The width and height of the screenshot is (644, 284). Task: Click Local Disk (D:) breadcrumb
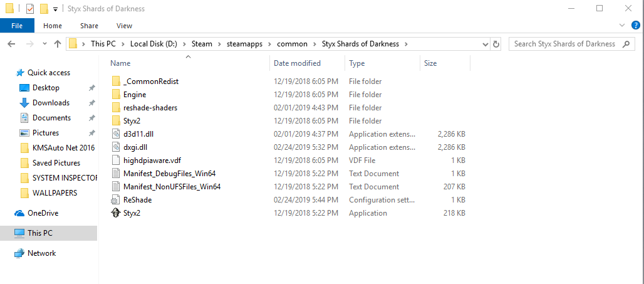point(153,43)
